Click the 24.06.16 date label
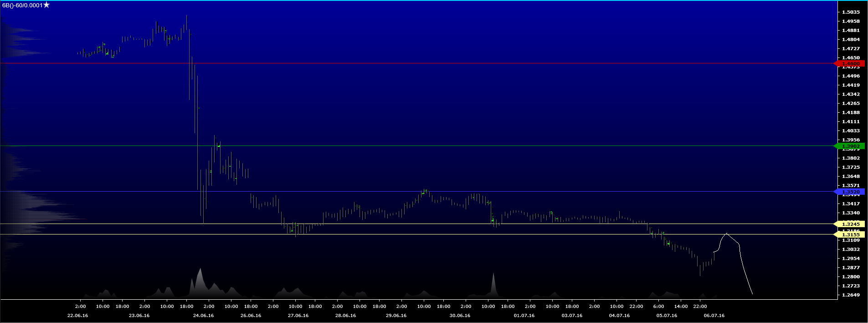The height and width of the screenshot is (323, 868). (x=203, y=316)
